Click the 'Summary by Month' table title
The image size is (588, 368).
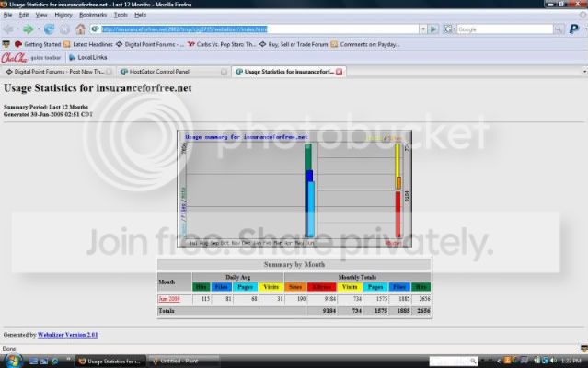(294, 264)
